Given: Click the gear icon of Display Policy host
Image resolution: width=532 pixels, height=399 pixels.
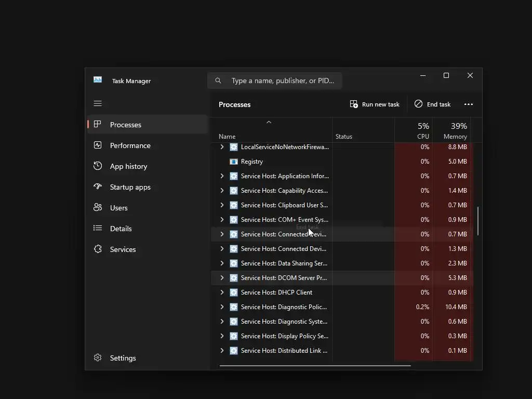Looking at the screenshot, I should pos(234,336).
